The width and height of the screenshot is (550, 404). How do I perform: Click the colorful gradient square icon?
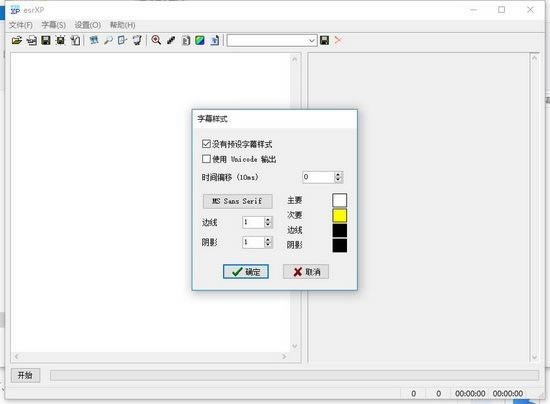tap(200, 40)
